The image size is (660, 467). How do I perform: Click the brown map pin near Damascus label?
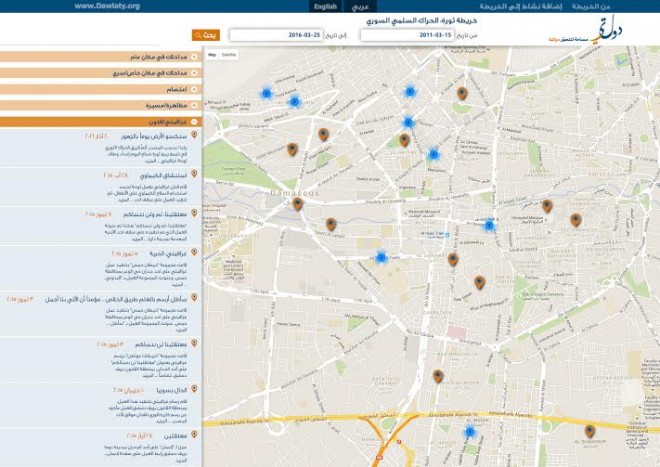[x=297, y=204]
